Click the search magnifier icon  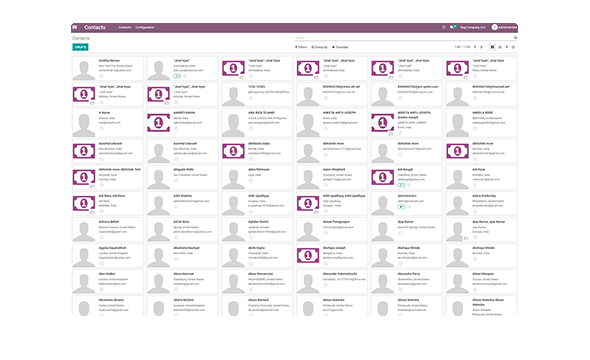point(515,38)
